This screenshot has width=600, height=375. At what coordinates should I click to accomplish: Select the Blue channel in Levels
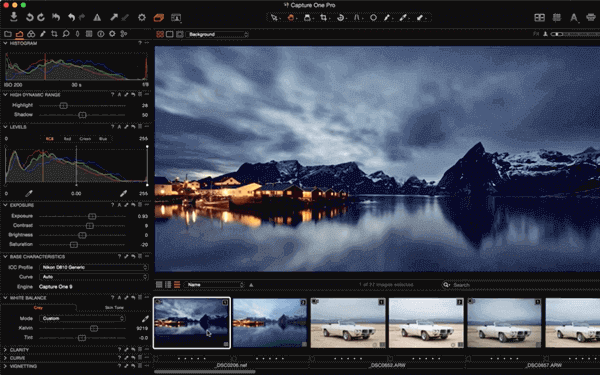(103, 139)
